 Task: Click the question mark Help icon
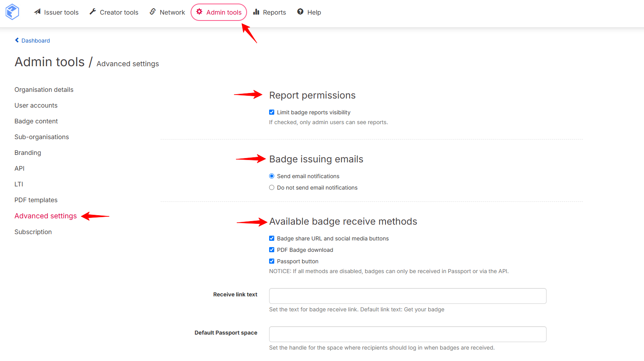(x=300, y=12)
